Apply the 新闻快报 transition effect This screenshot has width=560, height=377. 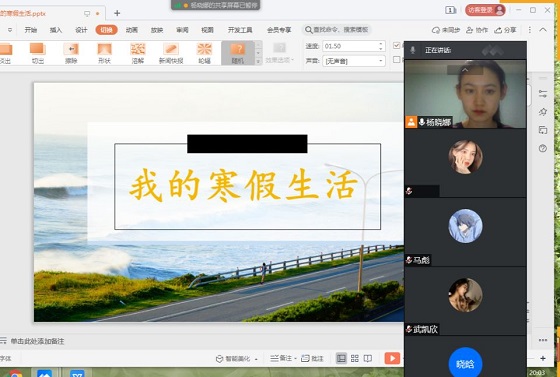pos(171,53)
